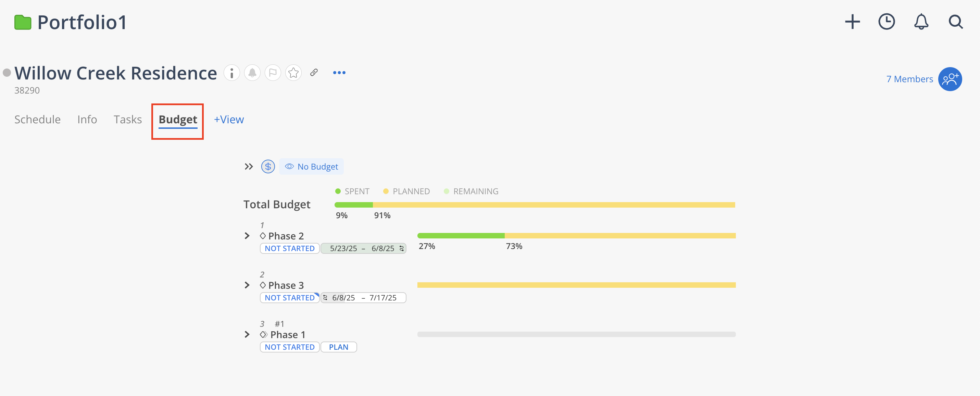980x396 pixels.
Task: Click Phase 3 diamond milestone icon
Action: click(263, 285)
